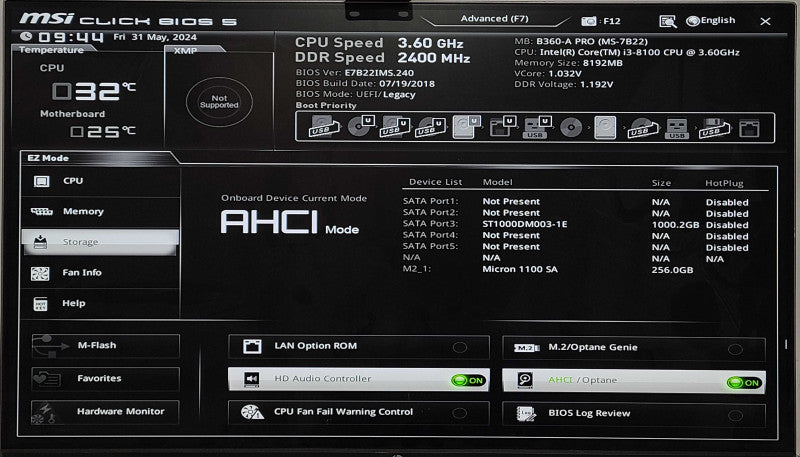Select the highlighted UEFI hard disk boot icon
This screenshot has height=457, width=800.
point(466,127)
